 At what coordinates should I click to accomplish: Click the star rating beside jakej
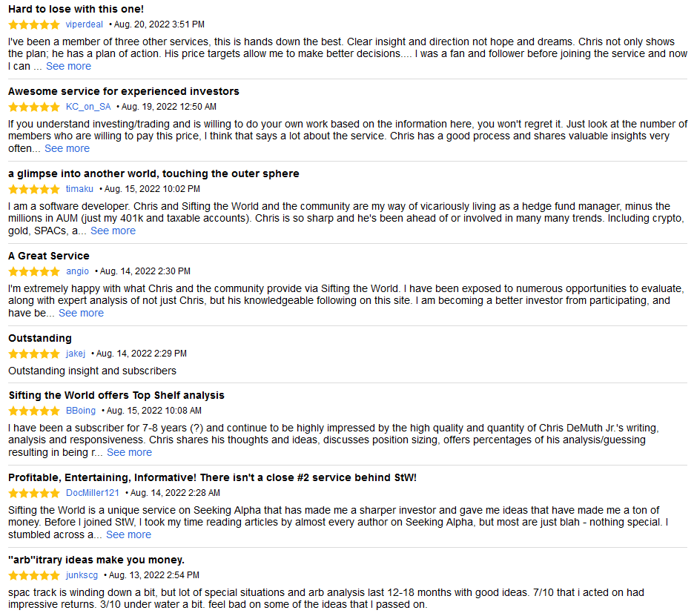click(34, 354)
